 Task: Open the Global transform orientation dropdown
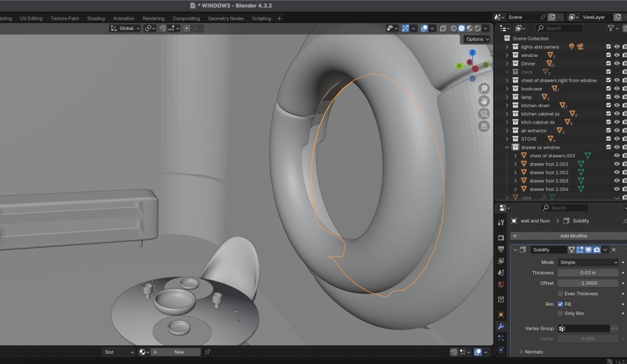(126, 28)
